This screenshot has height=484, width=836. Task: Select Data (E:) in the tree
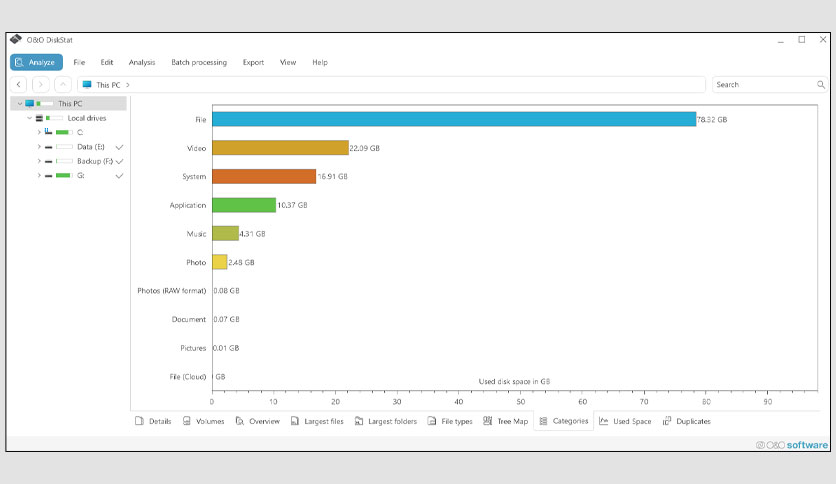point(91,147)
